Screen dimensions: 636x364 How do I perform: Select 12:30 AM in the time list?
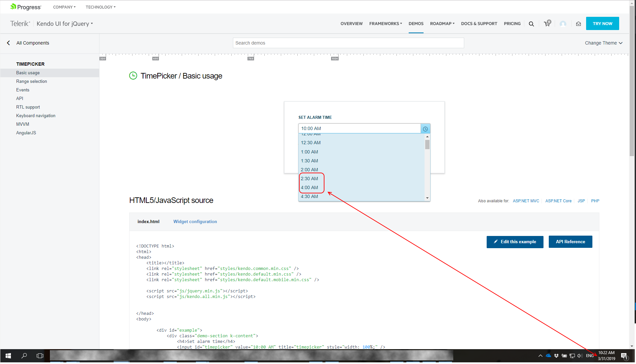pos(361,143)
